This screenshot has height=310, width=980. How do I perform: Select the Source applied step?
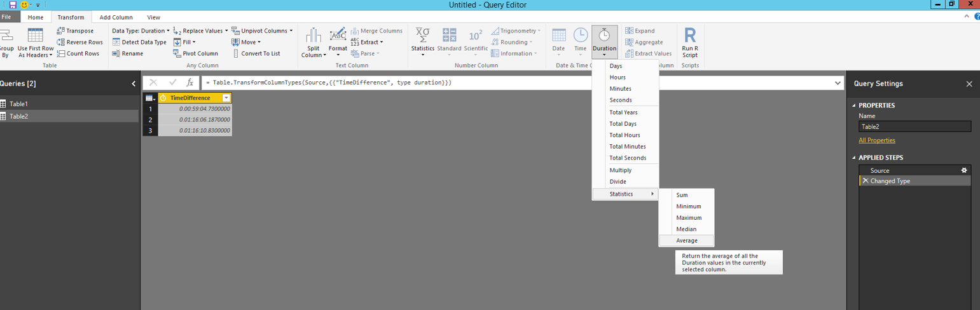pyautogui.click(x=915, y=170)
